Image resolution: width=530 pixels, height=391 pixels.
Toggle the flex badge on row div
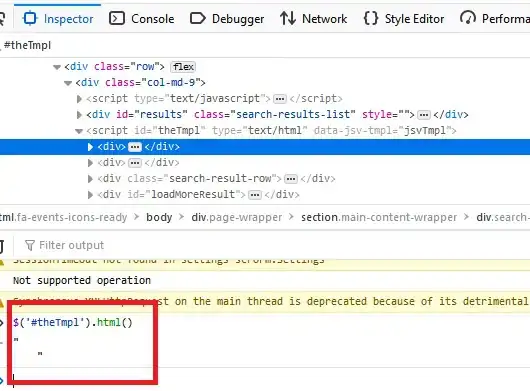[184, 67]
